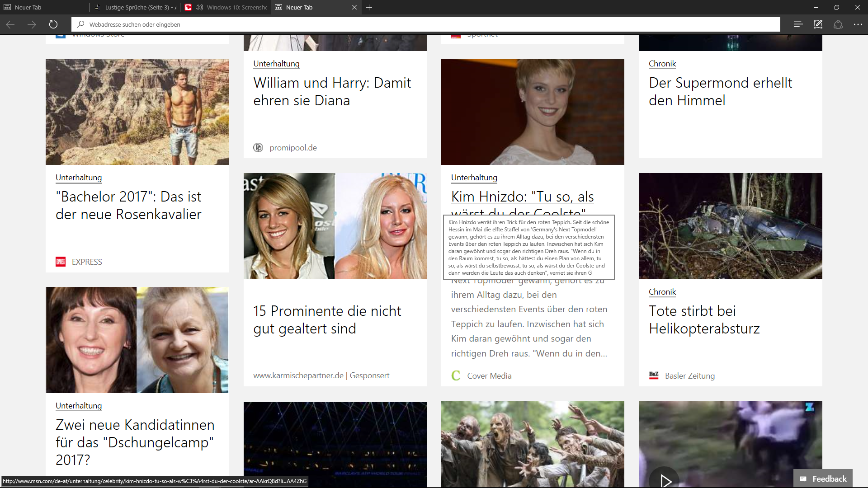
Task: Open the three-dot more menu
Action: (x=858, y=24)
